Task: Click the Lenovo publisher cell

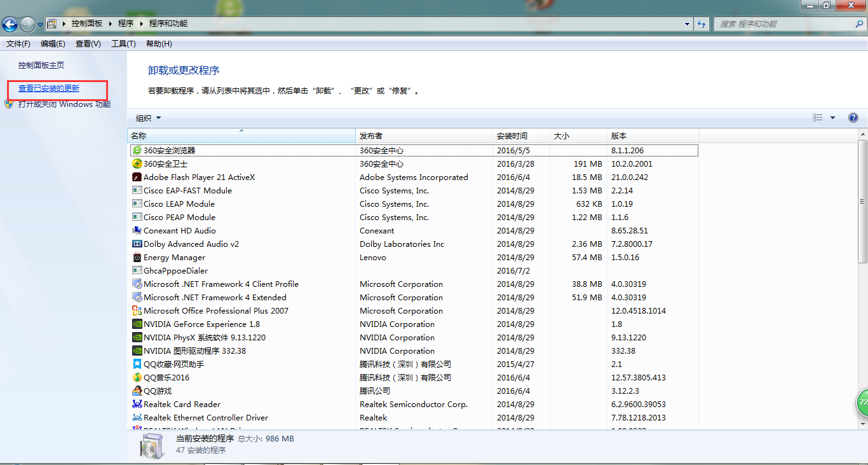Action: click(x=374, y=258)
